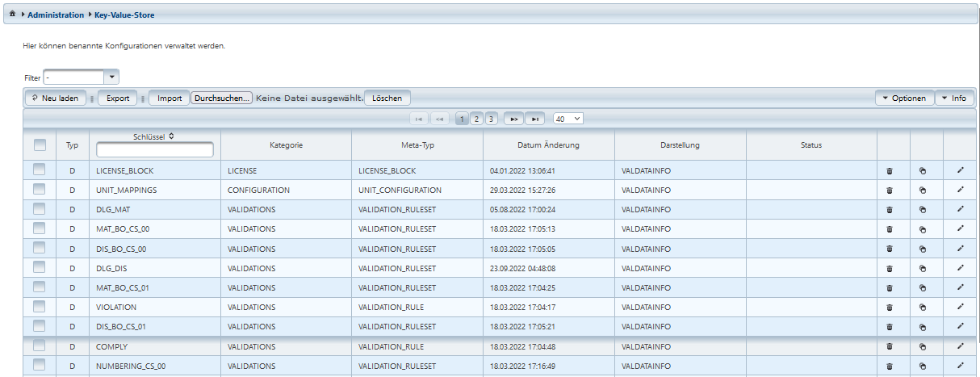The height and width of the screenshot is (377, 980).
Task: Click the Neu laden button
Action: click(x=56, y=98)
